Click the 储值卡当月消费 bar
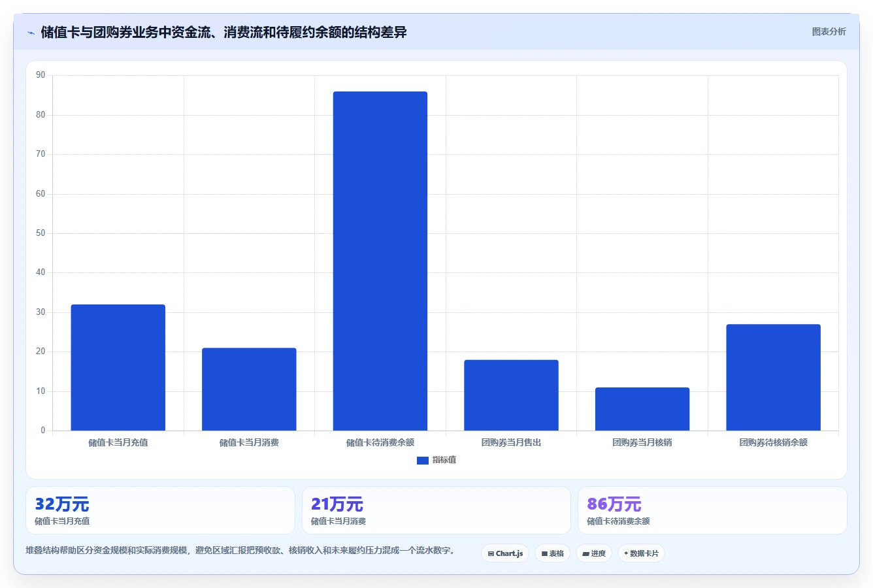This screenshot has height=588, width=873. click(249, 389)
